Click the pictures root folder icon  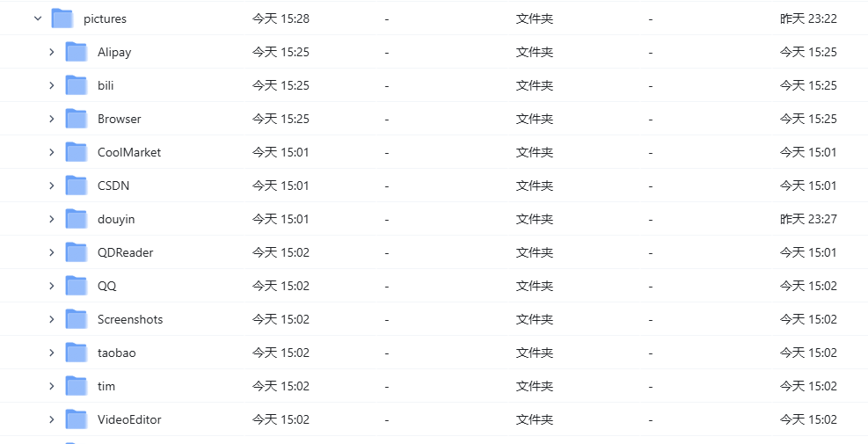point(62,18)
